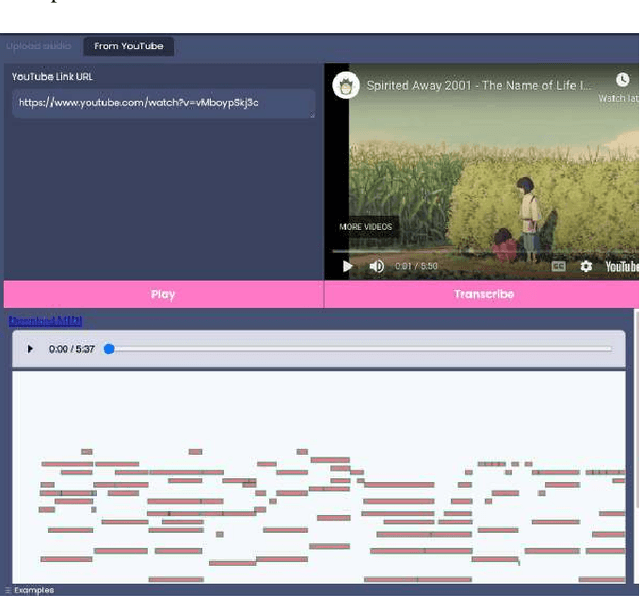Image resolution: width=640 pixels, height=597 pixels.
Task: Click the MIDI player seek slider
Action: point(360,349)
